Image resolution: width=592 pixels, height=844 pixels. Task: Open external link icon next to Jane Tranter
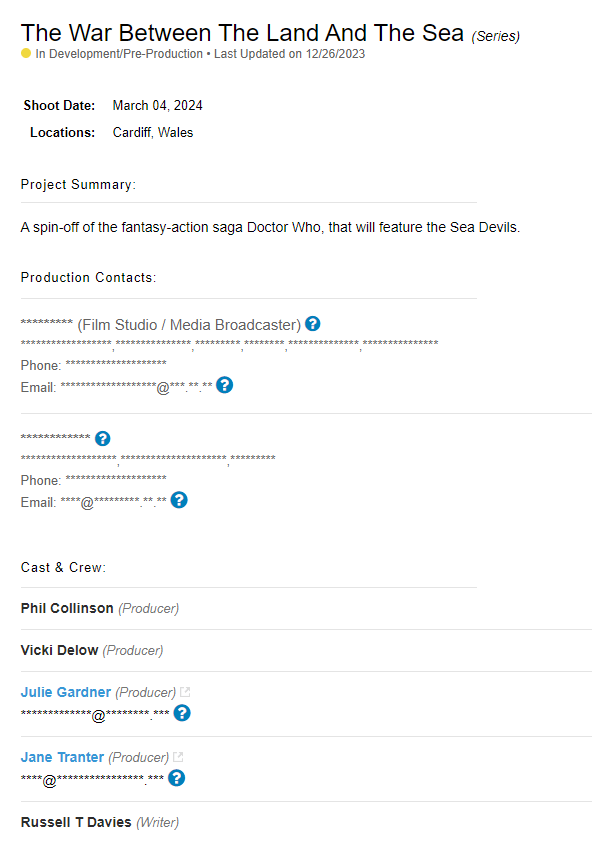178,757
